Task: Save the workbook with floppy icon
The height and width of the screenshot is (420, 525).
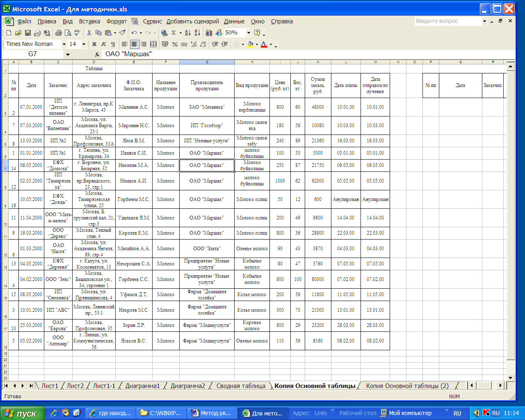Action: (28, 33)
